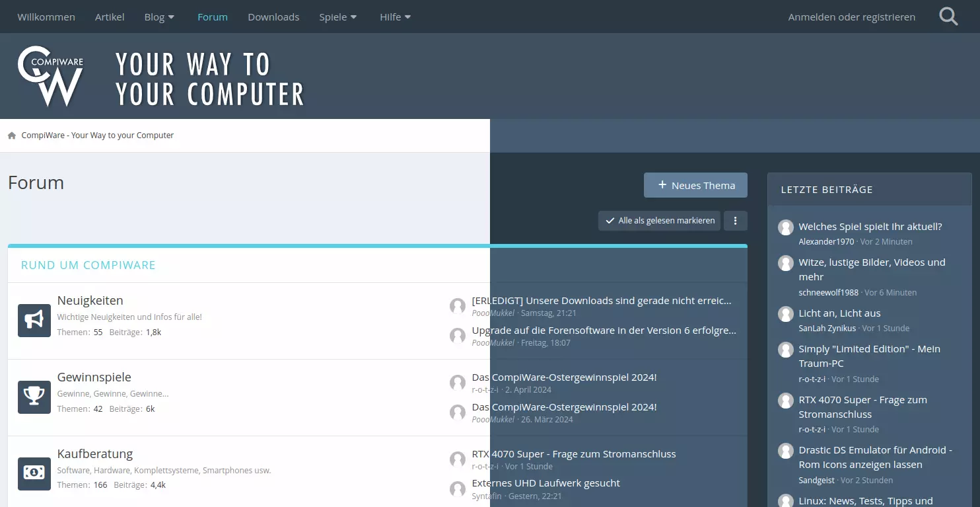980x507 pixels.
Task: Open sidebar RTX 4070 Super Stromanschluss thread
Action: 863,407
